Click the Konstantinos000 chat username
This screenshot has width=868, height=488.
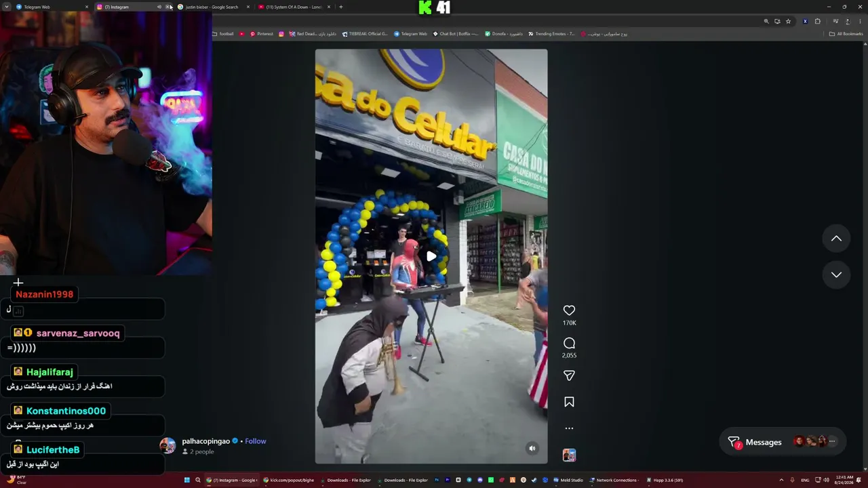pyautogui.click(x=66, y=411)
